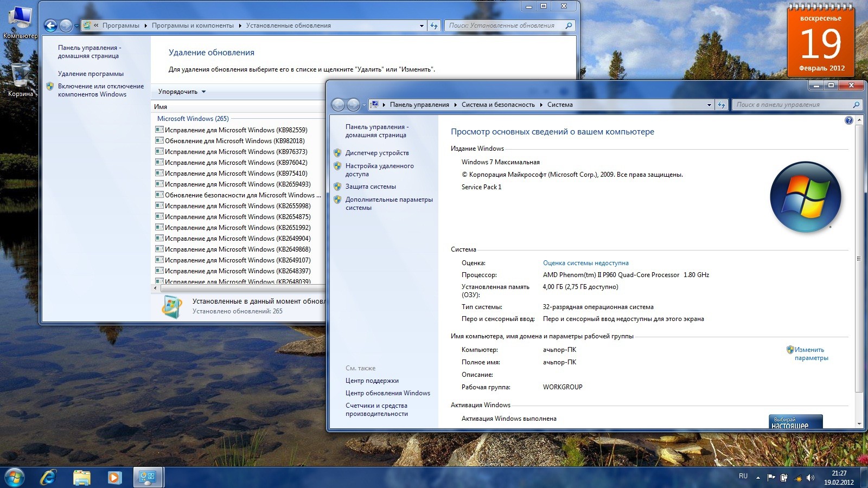Open Включение или отключение компонентов Windows
Image resolution: width=868 pixels, height=488 pixels.
(101, 90)
